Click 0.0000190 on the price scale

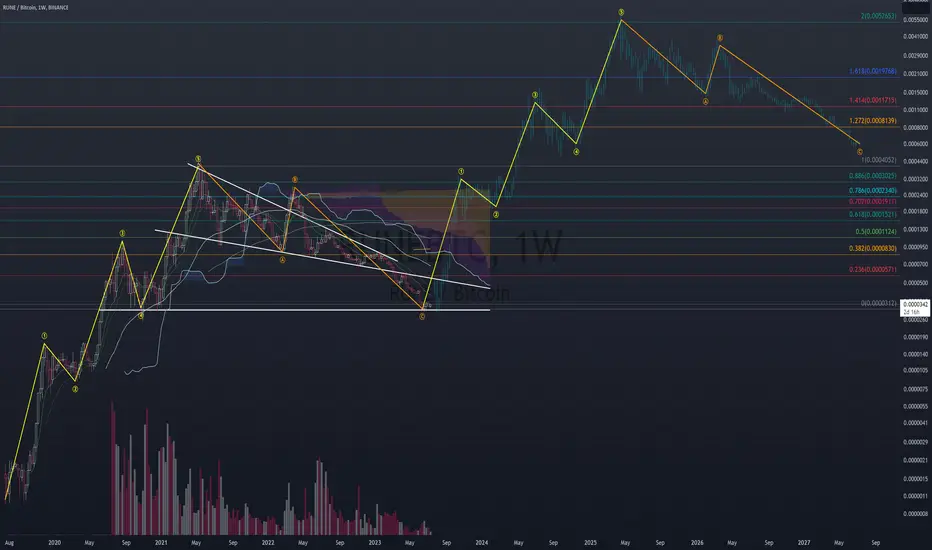[915, 337]
